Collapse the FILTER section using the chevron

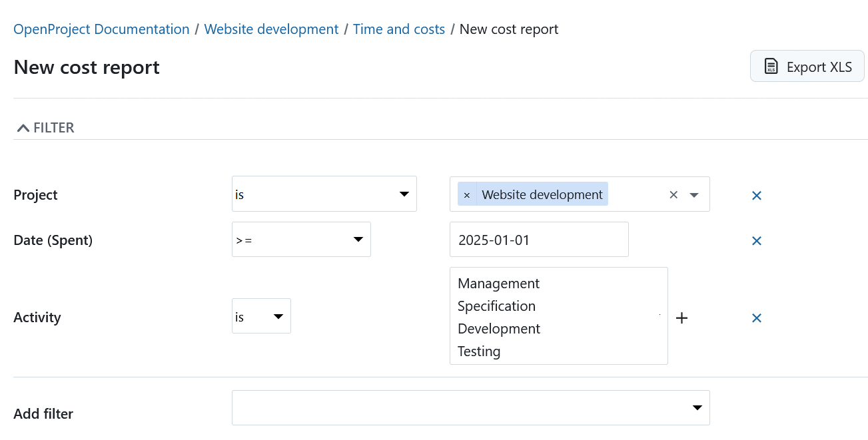tap(23, 126)
